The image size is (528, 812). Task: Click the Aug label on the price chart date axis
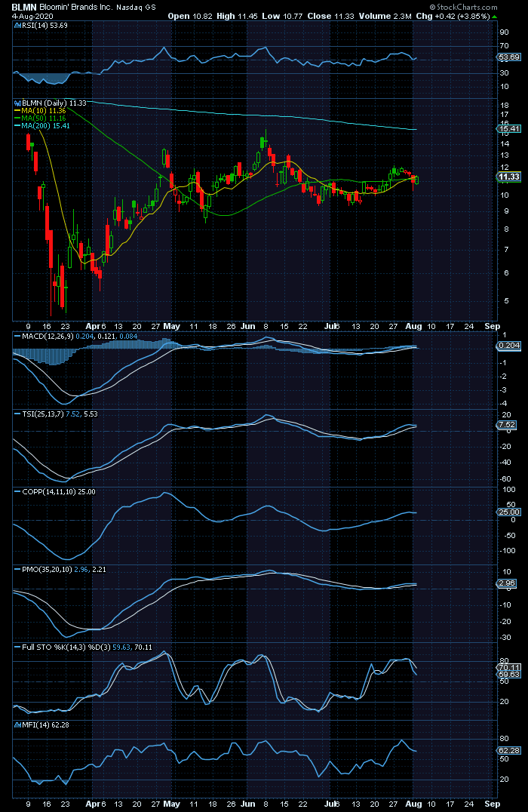(x=413, y=326)
